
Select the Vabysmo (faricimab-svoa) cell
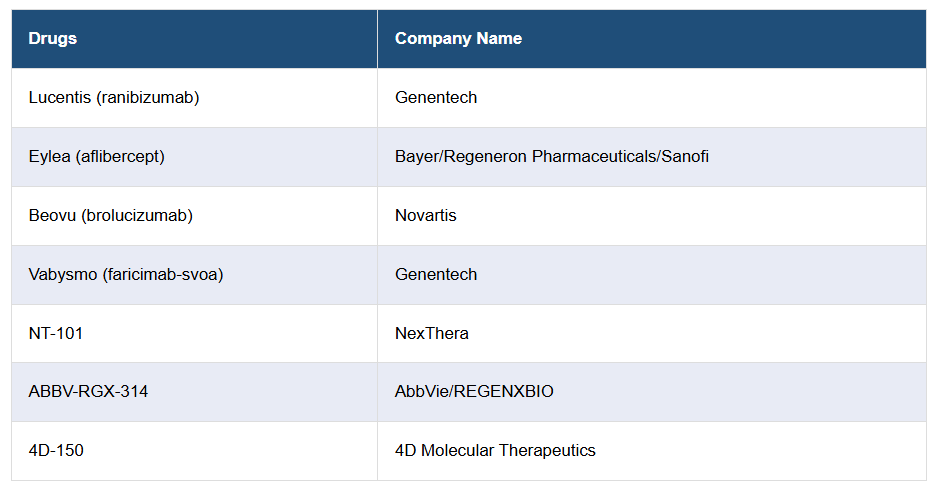[x=125, y=275]
